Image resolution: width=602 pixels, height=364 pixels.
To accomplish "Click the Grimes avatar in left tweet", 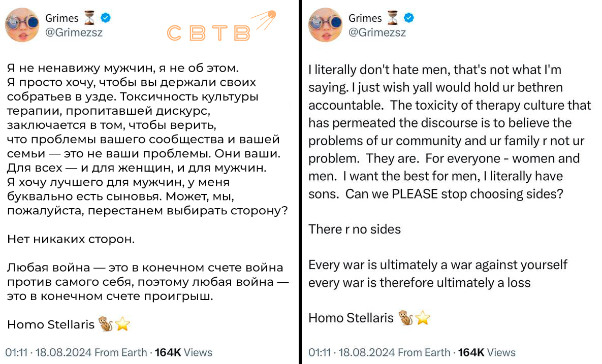I will click(x=22, y=25).
